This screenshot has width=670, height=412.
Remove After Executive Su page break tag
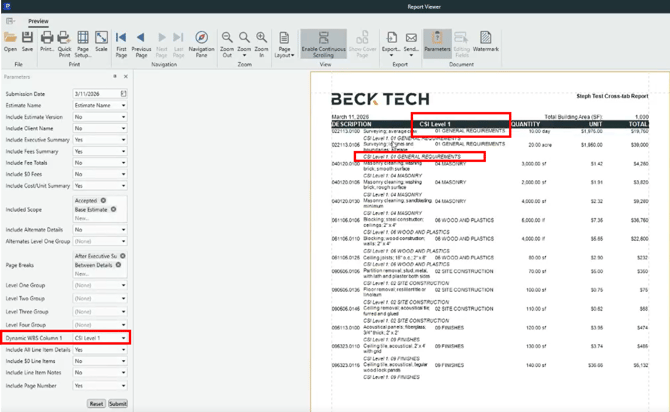coord(123,256)
